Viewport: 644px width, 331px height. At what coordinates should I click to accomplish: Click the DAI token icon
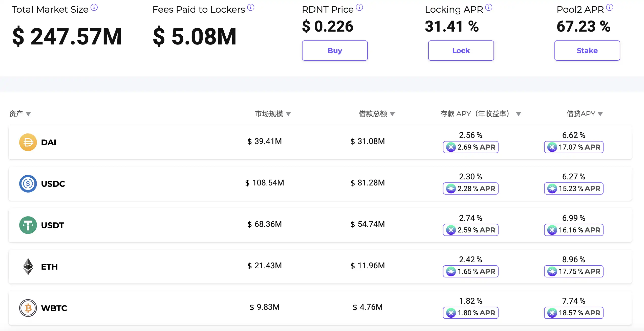click(x=28, y=142)
